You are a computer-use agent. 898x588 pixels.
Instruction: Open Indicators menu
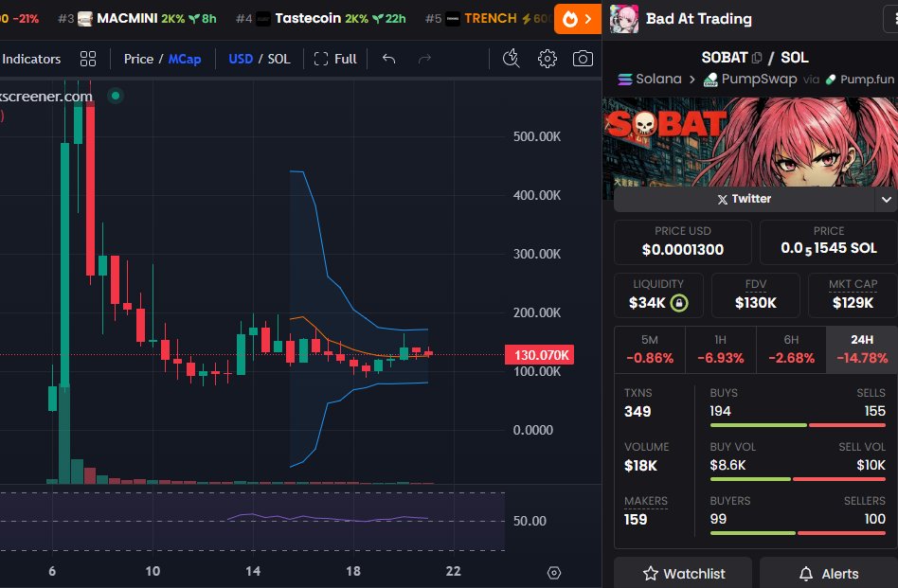pos(31,59)
